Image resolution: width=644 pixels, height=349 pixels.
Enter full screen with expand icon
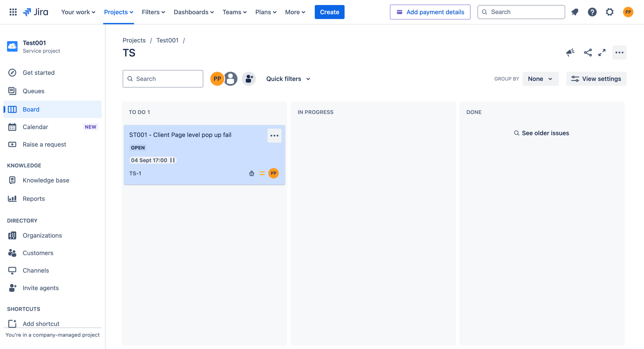(x=602, y=53)
